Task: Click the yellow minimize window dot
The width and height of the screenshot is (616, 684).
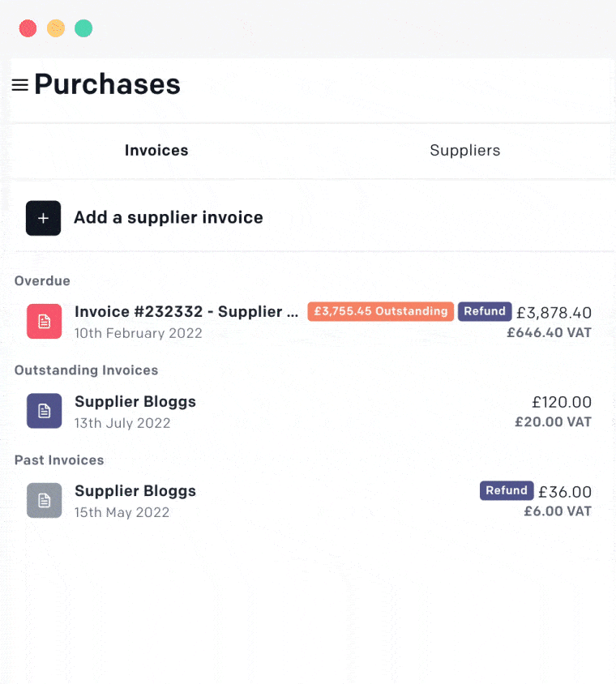Action: pos(56,28)
